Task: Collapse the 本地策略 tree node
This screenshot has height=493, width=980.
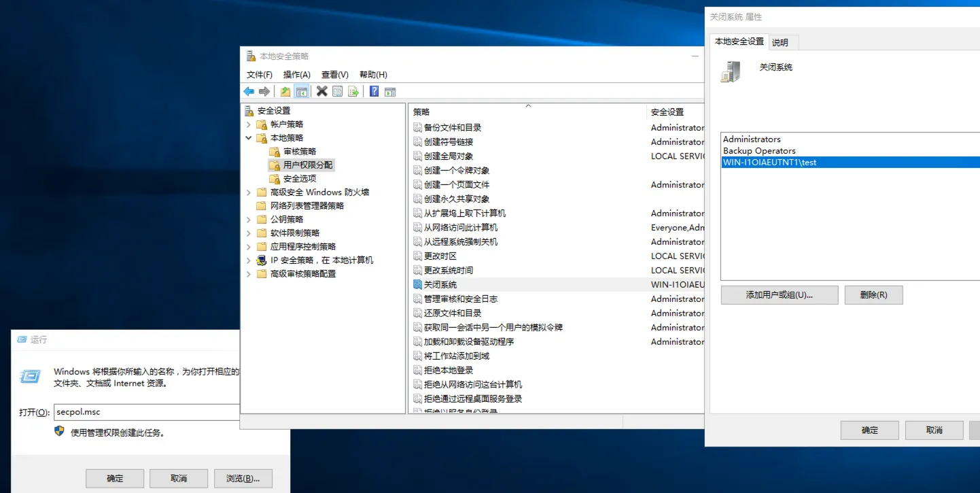Action: (249, 138)
